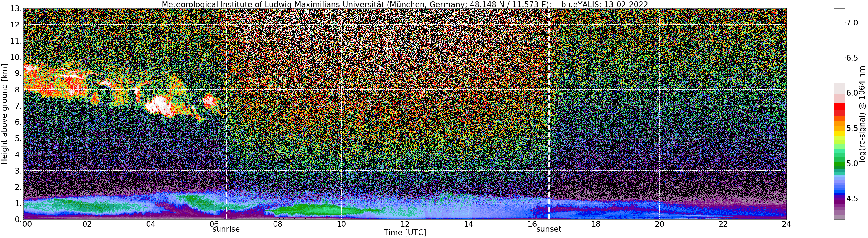Image resolution: width=868 pixels, height=238 pixels.
Task: Click the 13. height axis label
Action: pyautogui.click(x=16, y=9)
